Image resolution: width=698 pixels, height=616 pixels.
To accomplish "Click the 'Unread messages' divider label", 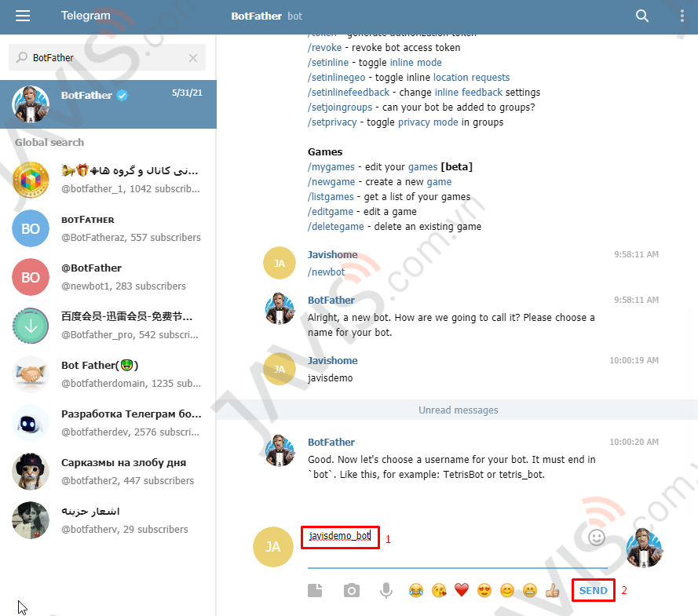I will tap(458, 410).
